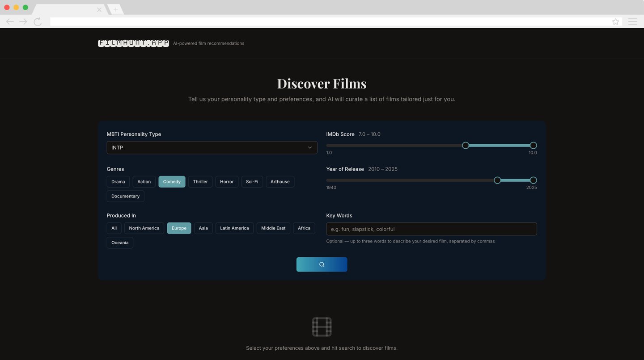
Task: Click the Discover Films heading
Action: 322,84
